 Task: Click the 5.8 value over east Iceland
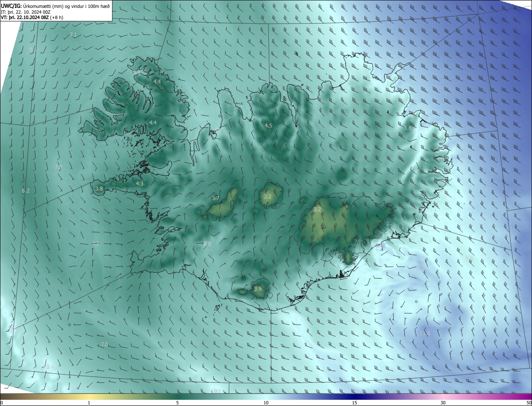(408, 128)
